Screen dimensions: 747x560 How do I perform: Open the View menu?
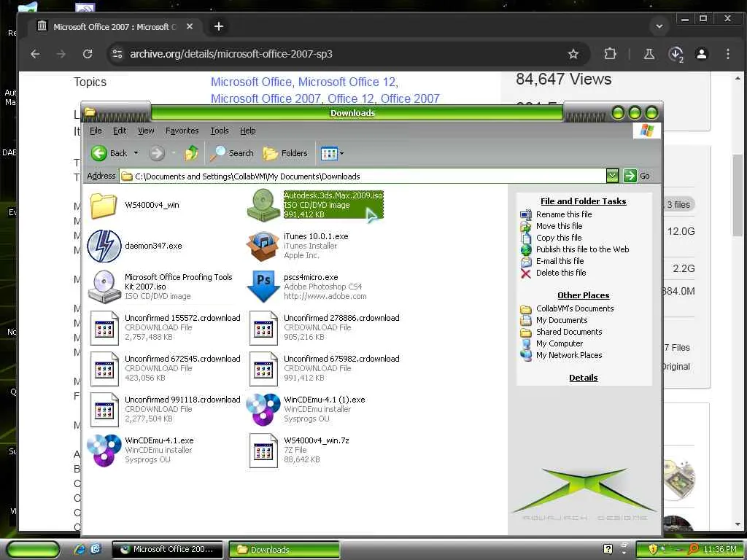(x=146, y=131)
